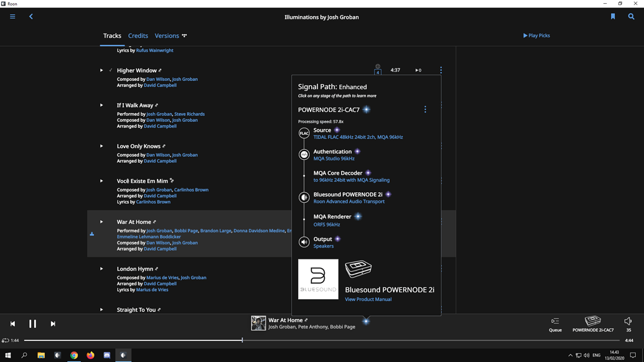Switch to the Credits tab
The width and height of the screenshot is (644, 362).
[x=138, y=35]
